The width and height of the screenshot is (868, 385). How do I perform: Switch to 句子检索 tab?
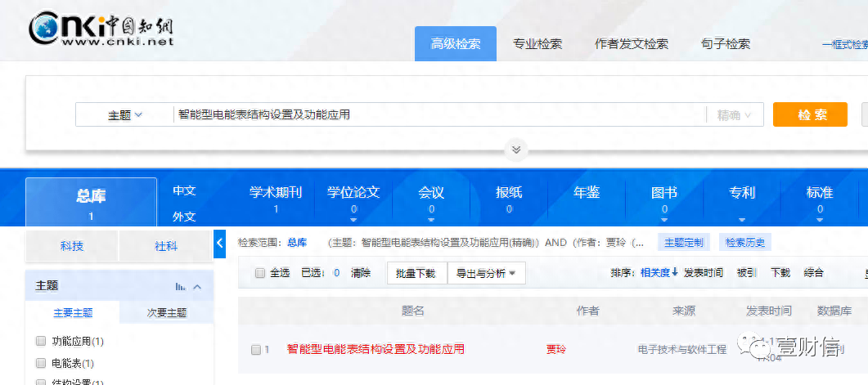pyautogui.click(x=726, y=44)
